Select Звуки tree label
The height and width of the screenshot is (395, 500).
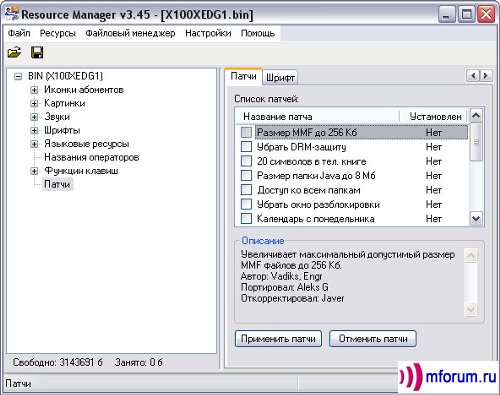57,117
